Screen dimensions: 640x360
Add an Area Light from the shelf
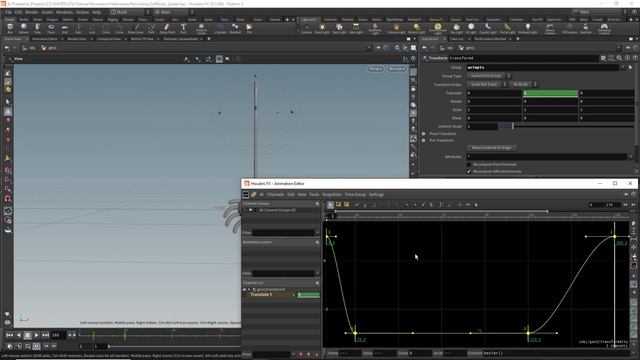click(x=356, y=29)
